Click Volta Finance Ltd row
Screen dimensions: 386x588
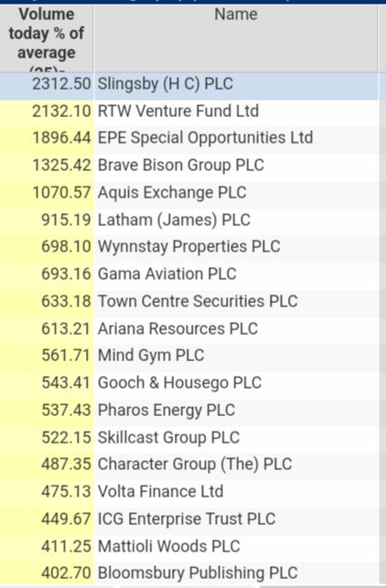189,491
